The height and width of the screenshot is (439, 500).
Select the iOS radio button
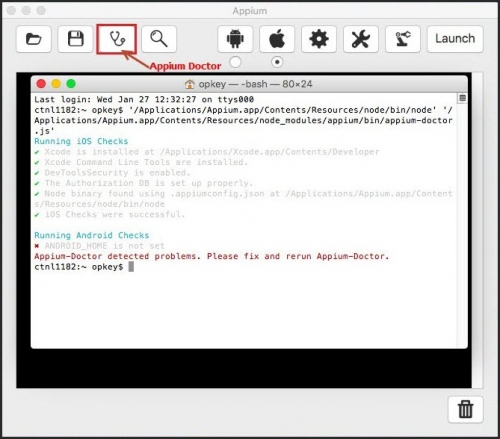click(277, 62)
